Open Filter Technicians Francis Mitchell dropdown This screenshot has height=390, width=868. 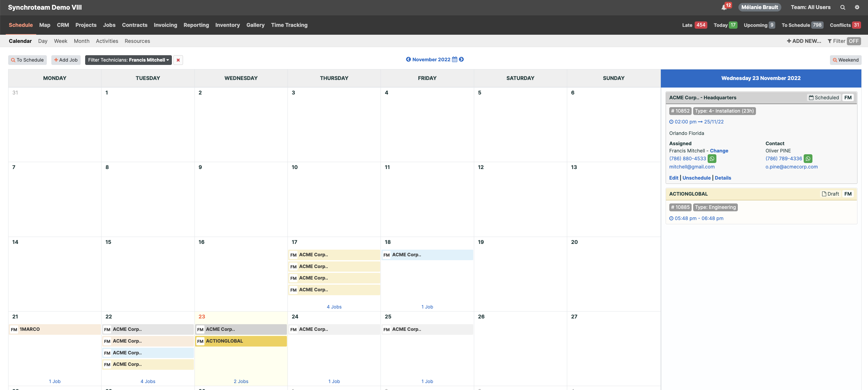128,60
